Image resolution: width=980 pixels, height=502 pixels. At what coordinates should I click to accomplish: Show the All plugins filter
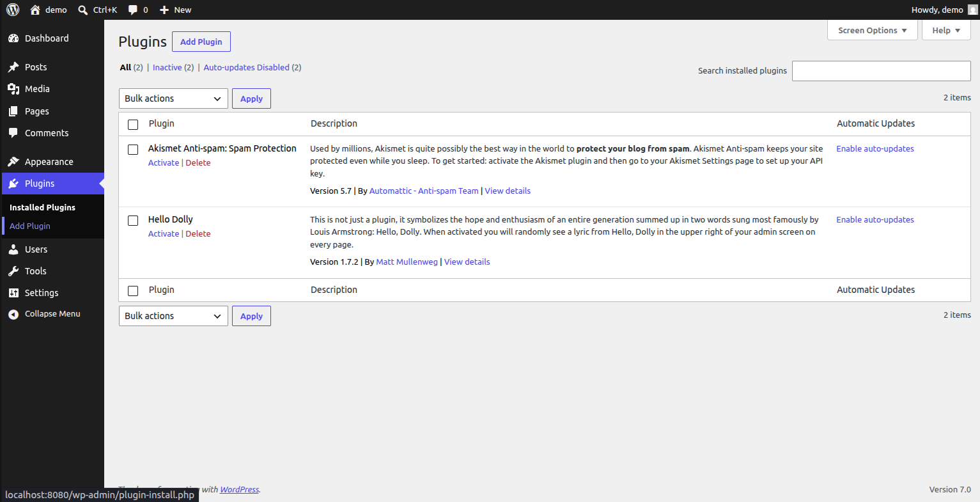(125, 67)
